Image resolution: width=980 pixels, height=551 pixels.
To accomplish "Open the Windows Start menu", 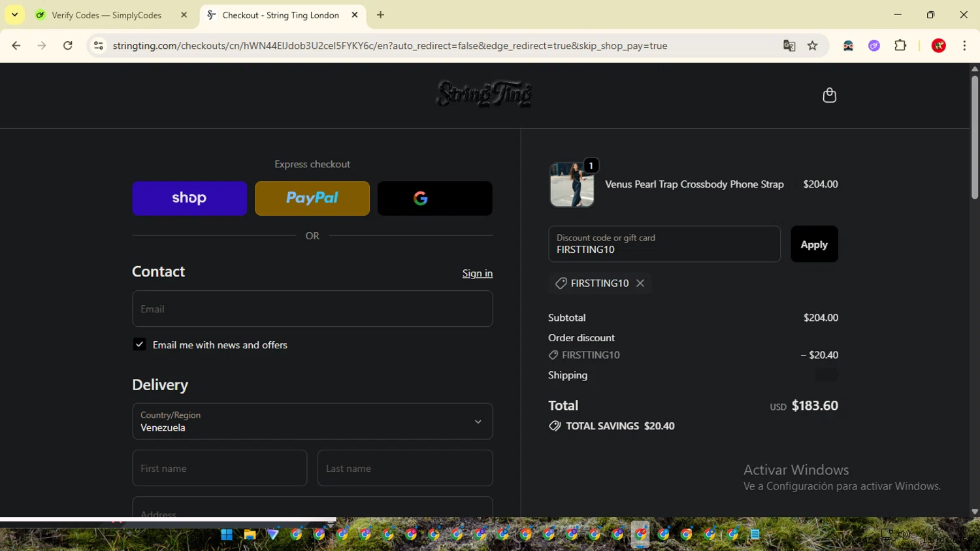I will pyautogui.click(x=227, y=535).
